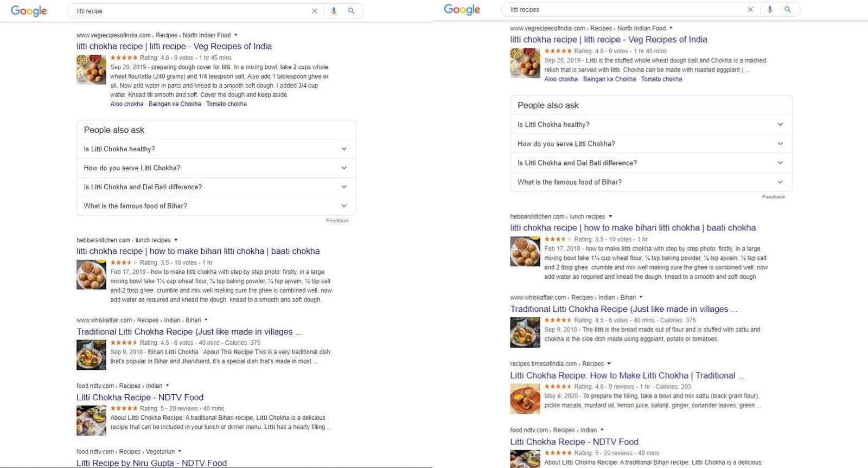Expand 'Is Litti Chokha and Dal Bati difference?' right
868x468 pixels.
[x=651, y=163]
